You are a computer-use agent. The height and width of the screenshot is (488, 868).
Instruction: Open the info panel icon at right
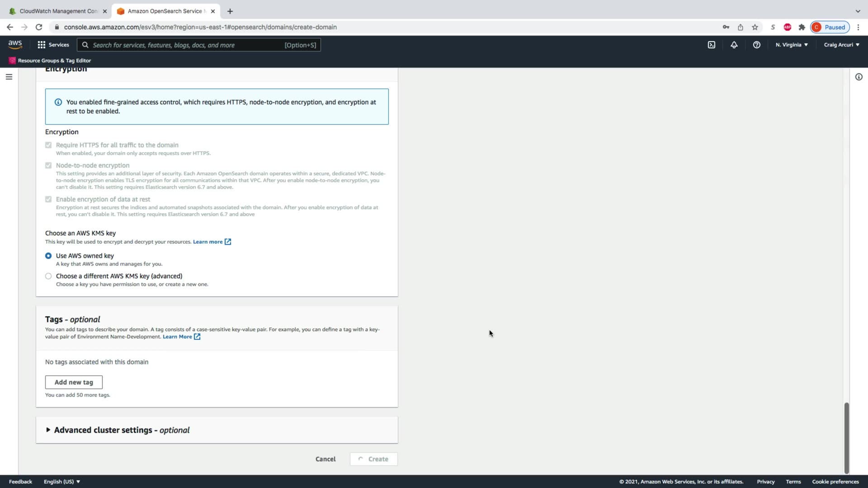pyautogui.click(x=859, y=77)
